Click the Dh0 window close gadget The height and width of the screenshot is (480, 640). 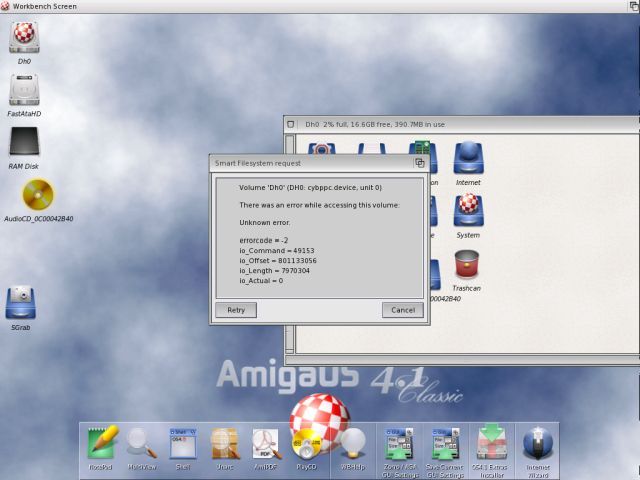(291, 124)
